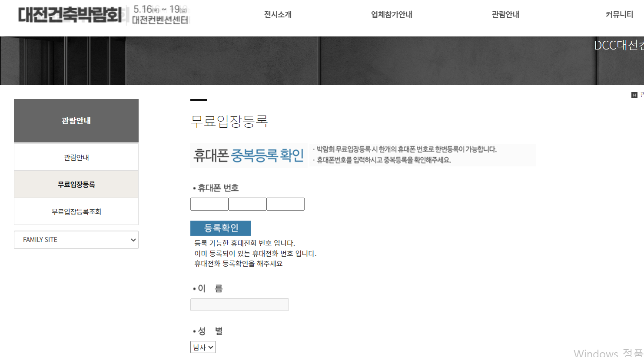Image resolution: width=644 pixels, height=357 pixels.
Task: Click the first phone number input box
Action: [x=209, y=204]
